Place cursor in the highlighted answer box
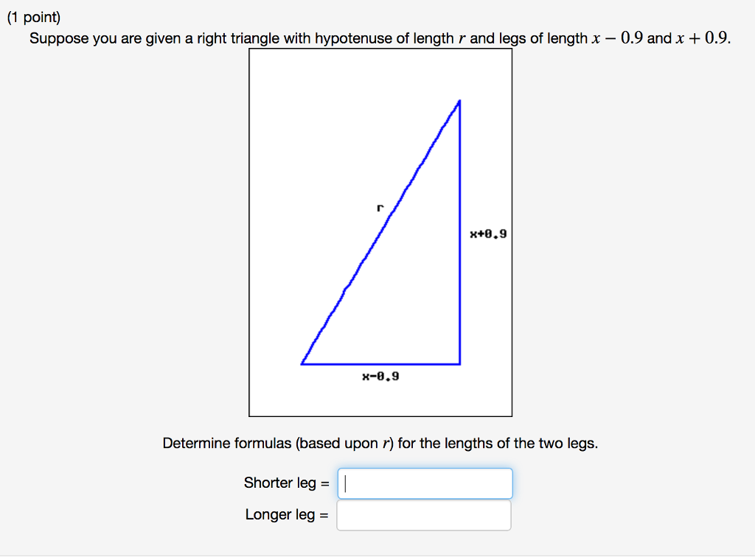Viewport: 755px width, 560px height. [425, 483]
